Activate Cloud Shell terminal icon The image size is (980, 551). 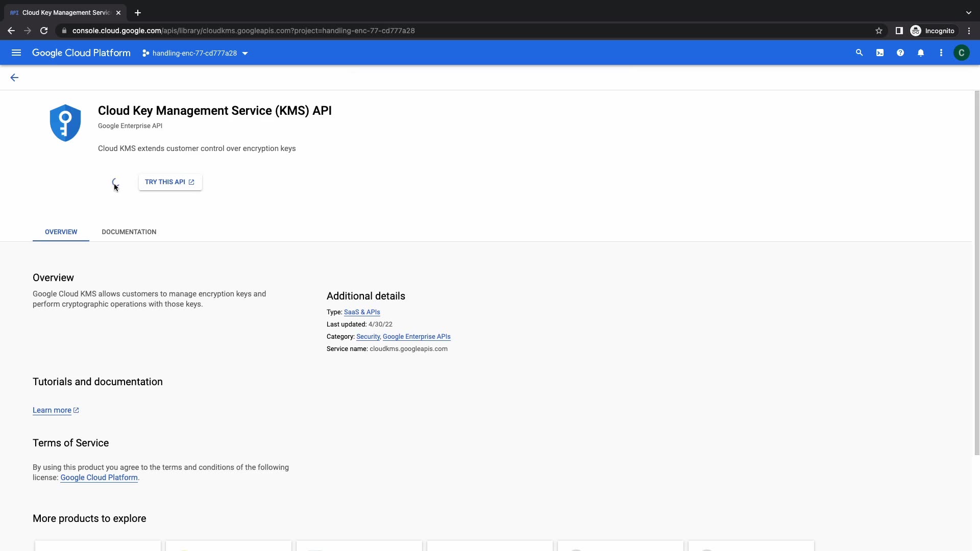(880, 53)
